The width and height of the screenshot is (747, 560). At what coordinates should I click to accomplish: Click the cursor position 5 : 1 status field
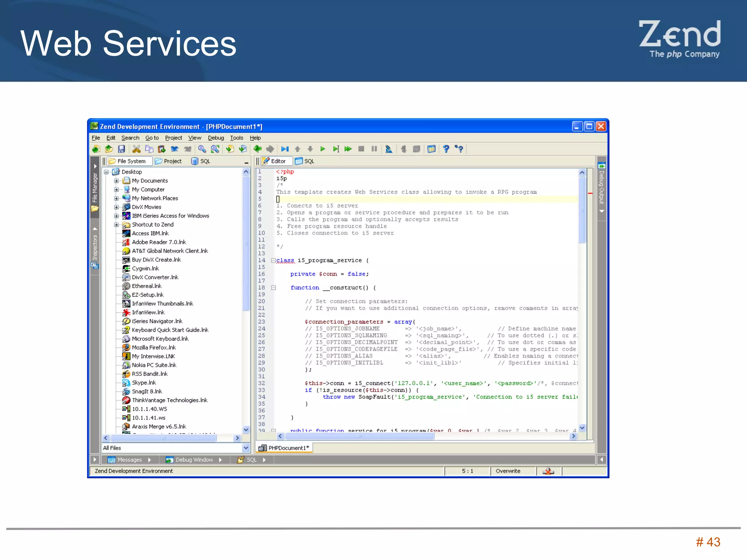click(467, 471)
